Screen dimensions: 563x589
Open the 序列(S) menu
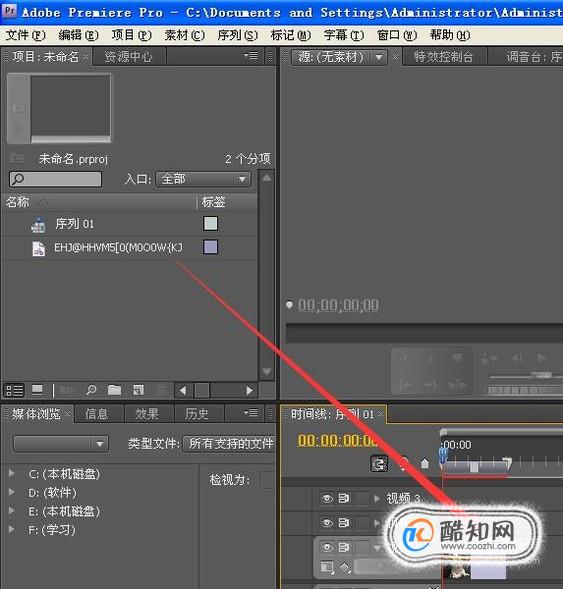point(237,35)
